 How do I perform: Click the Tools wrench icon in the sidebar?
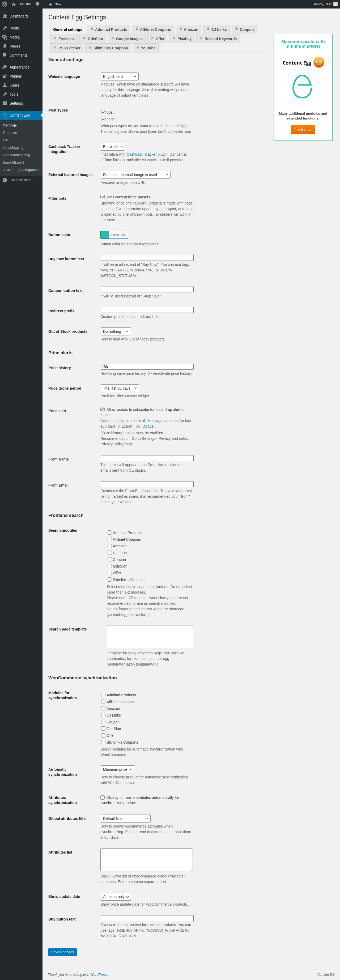click(5, 94)
